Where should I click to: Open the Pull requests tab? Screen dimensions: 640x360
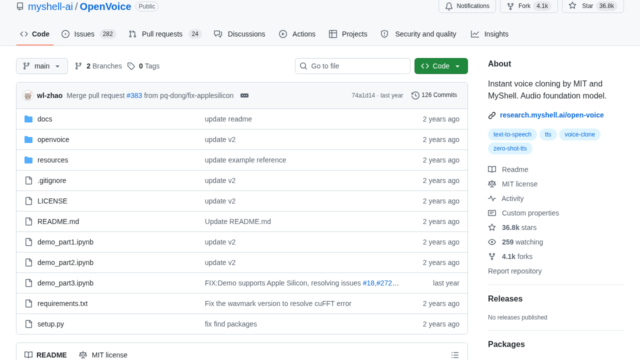[164, 34]
